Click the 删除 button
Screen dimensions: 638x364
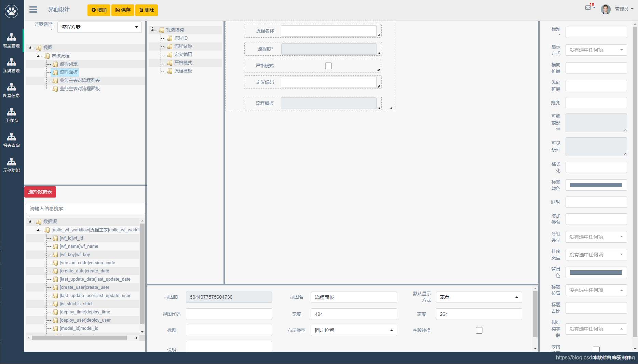[x=147, y=10]
